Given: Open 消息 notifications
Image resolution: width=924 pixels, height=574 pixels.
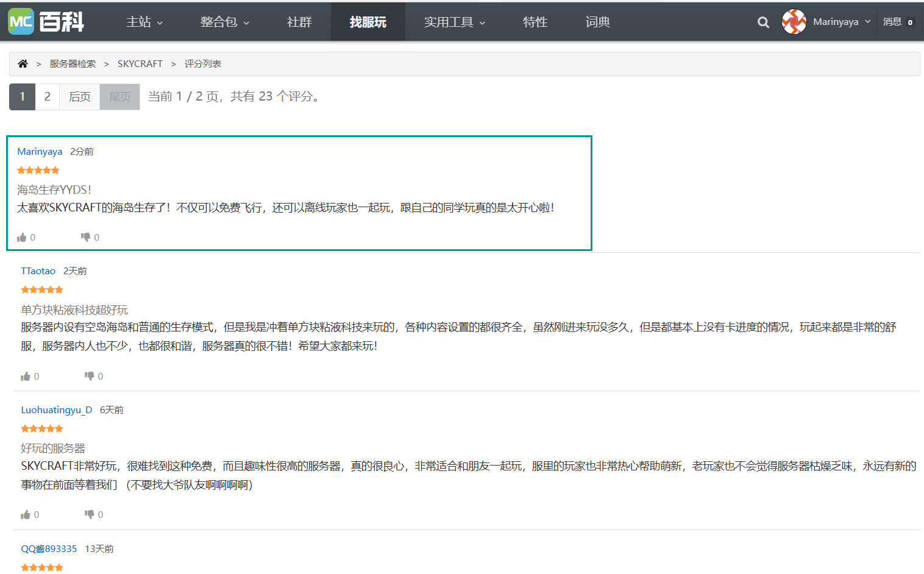Looking at the screenshot, I should coord(898,22).
